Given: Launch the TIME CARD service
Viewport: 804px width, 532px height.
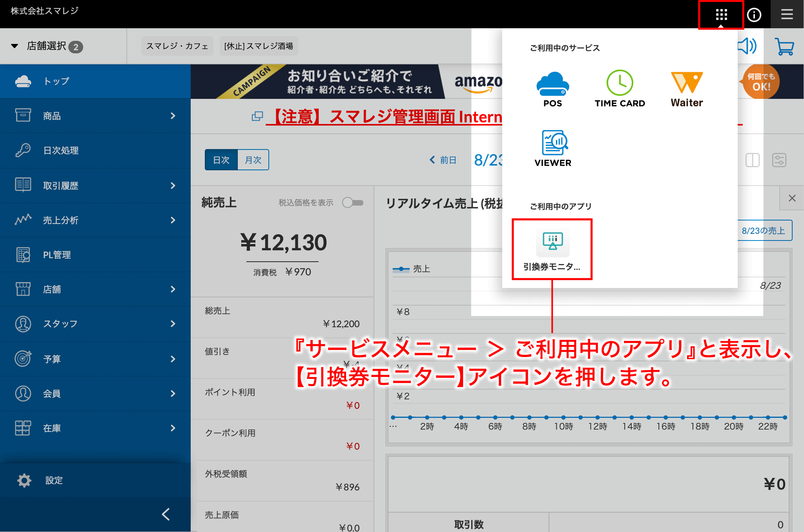Looking at the screenshot, I should (620, 89).
